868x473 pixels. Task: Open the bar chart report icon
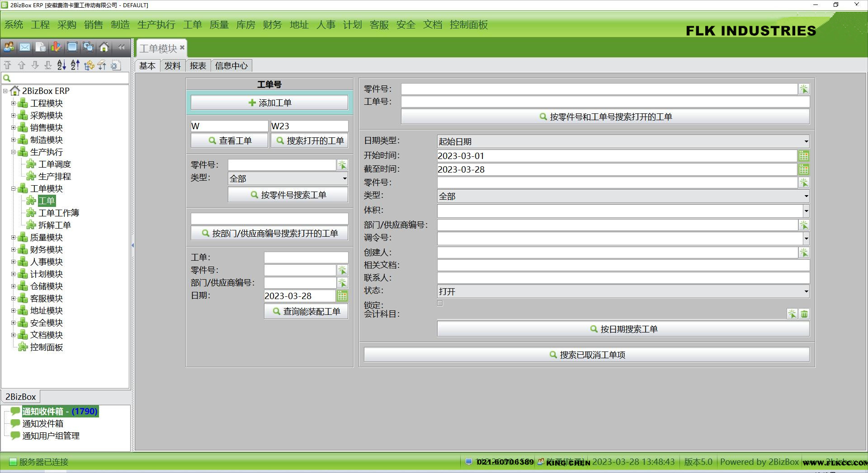(56, 47)
